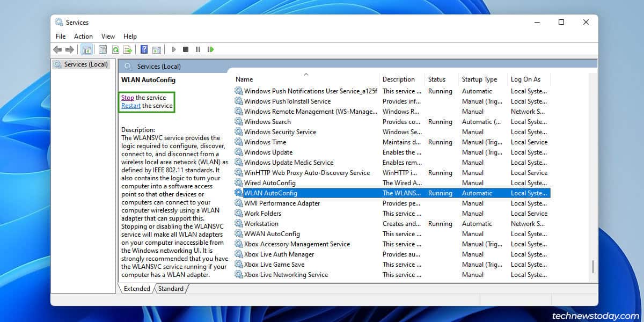Click gear icon beside Workstation
The height and width of the screenshot is (322, 644).
[x=239, y=224]
